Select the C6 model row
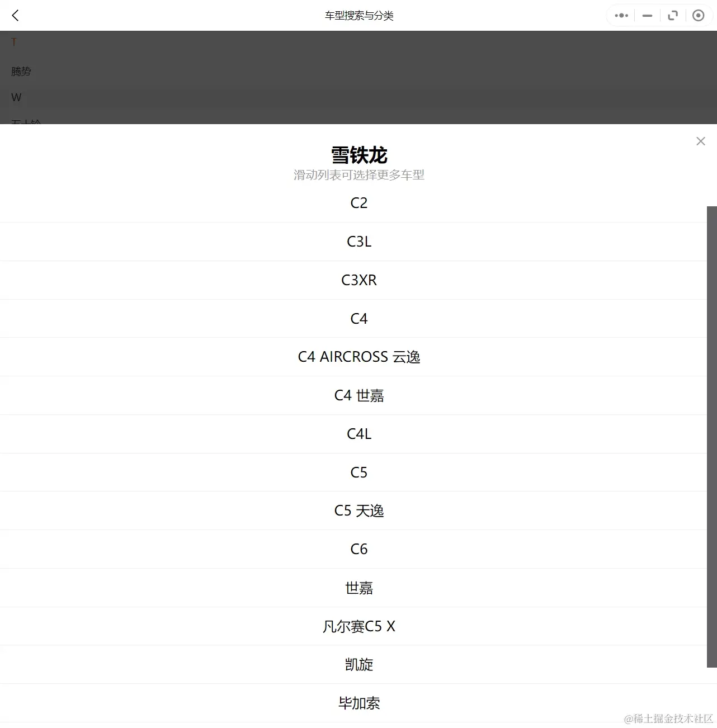 click(x=358, y=549)
